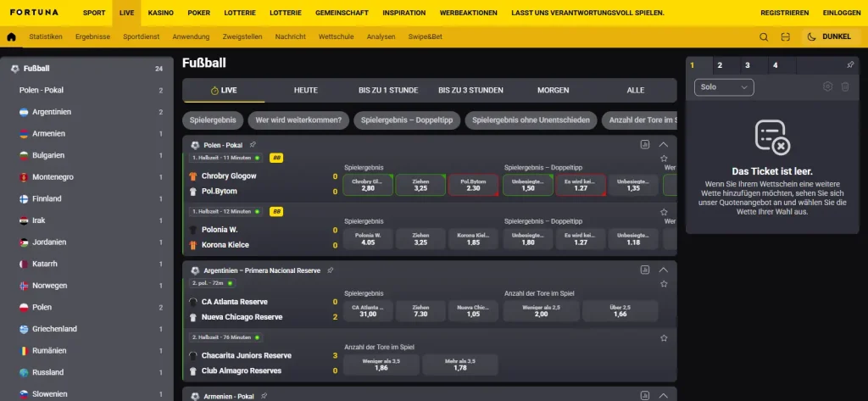Favorite the Polonia W. vs Korona Kielce star

[x=664, y=212]
